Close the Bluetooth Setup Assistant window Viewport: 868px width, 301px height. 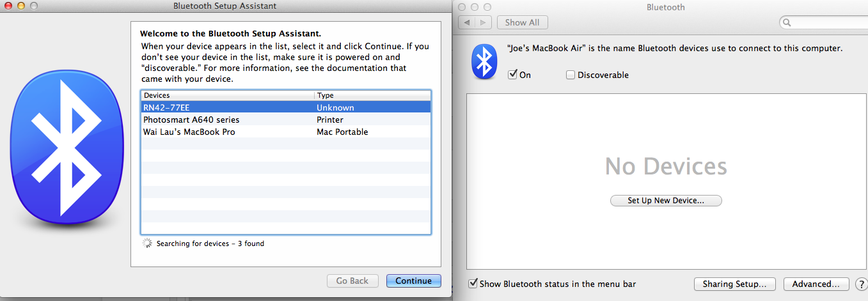tap(8, 6)
